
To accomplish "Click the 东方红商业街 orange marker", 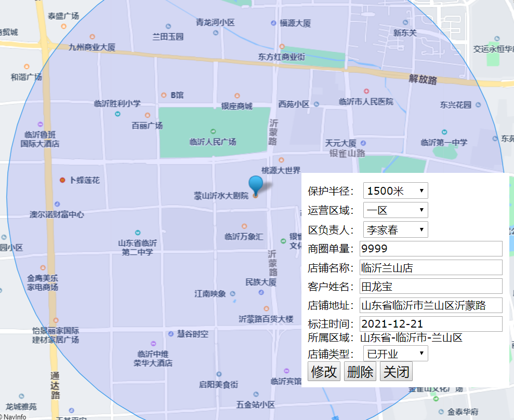I will 282,47.
